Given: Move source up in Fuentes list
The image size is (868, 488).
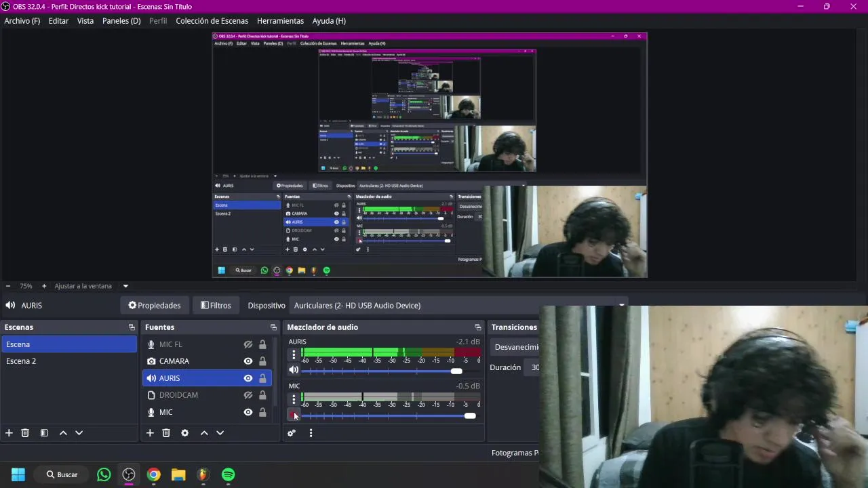Looking at the screenshot, I should pos(204,433).
